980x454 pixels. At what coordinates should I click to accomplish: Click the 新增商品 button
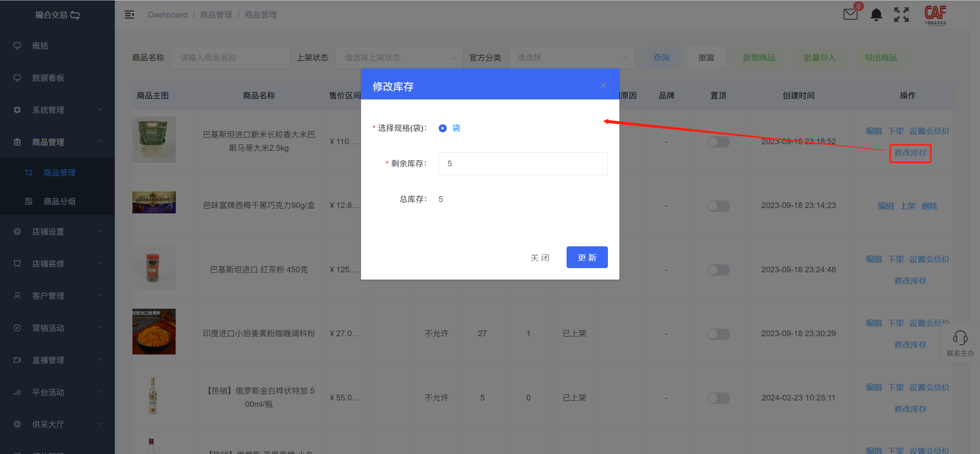click(x=759, y=58)
